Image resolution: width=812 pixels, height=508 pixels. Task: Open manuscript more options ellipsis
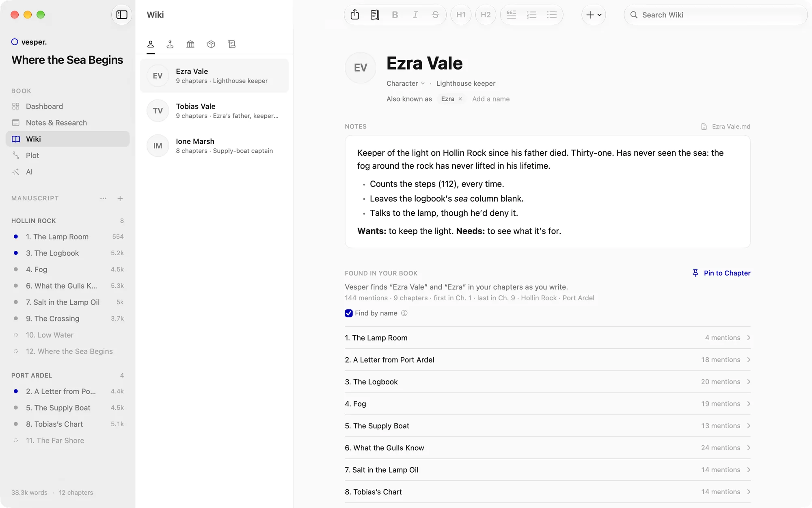click(103, 198)
